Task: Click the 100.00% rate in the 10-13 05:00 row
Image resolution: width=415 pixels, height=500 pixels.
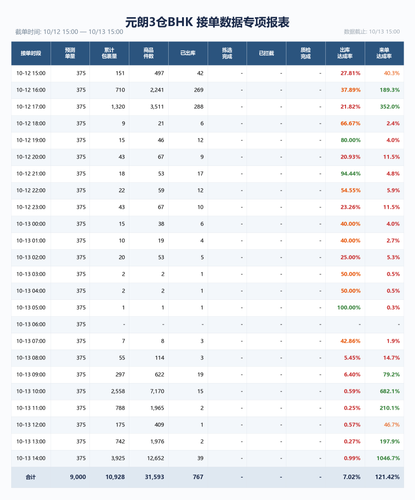Action: coord(349,308)
